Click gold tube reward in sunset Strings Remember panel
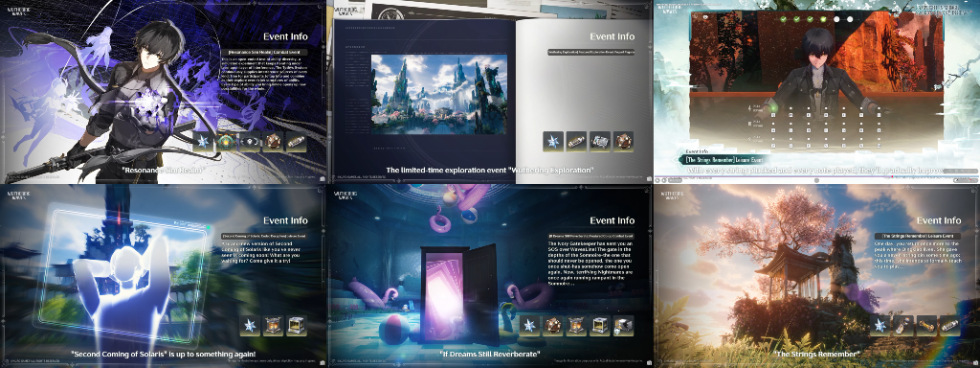Viewport: 980px width, 368px height. [926, 326]
